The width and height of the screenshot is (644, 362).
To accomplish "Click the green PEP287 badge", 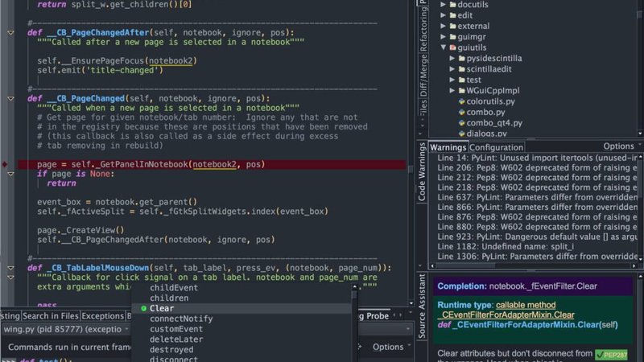I will pyautogui.click(x=610, y=354).
